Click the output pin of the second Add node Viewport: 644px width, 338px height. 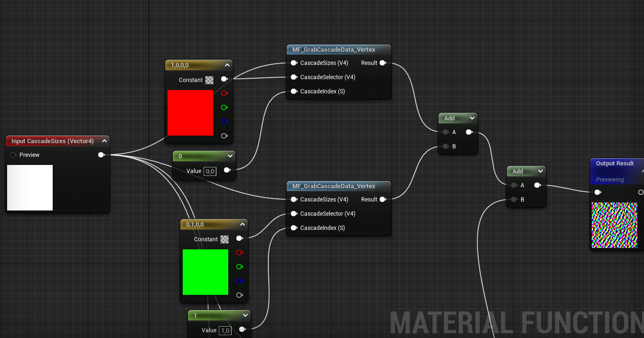click(x=538, y=185)
